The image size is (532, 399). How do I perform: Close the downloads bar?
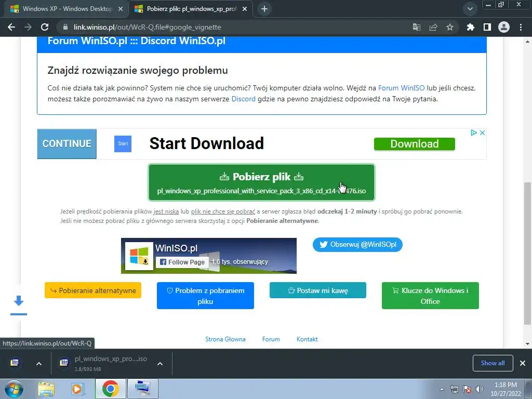coord(523,363)
